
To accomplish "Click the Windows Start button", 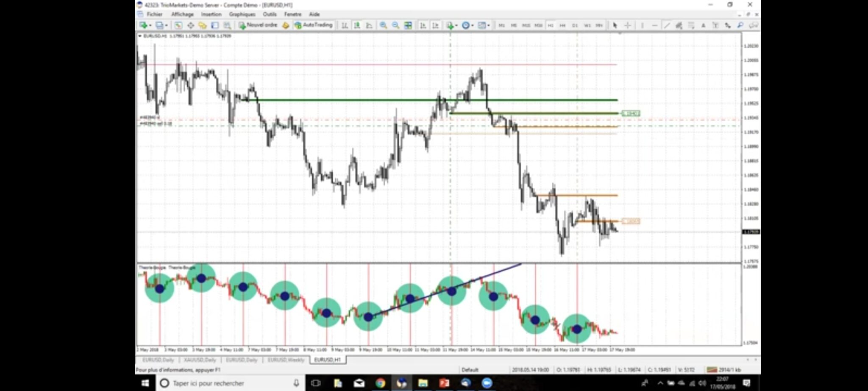I will click(145, 383).
